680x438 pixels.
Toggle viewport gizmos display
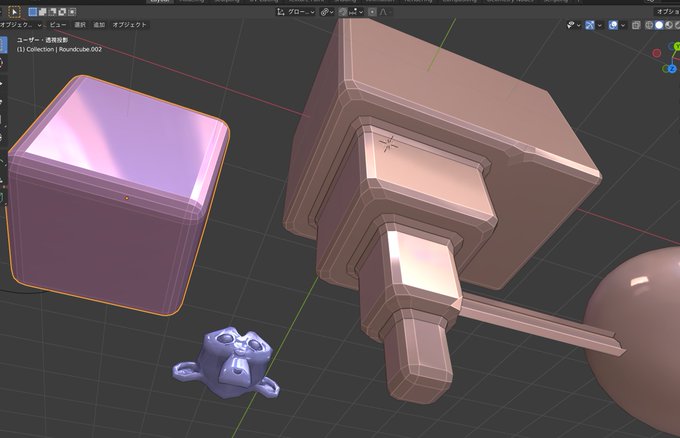point(590,25)
